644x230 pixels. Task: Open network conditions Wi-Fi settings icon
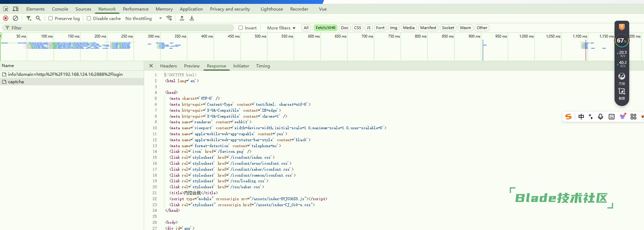point(169,18)
